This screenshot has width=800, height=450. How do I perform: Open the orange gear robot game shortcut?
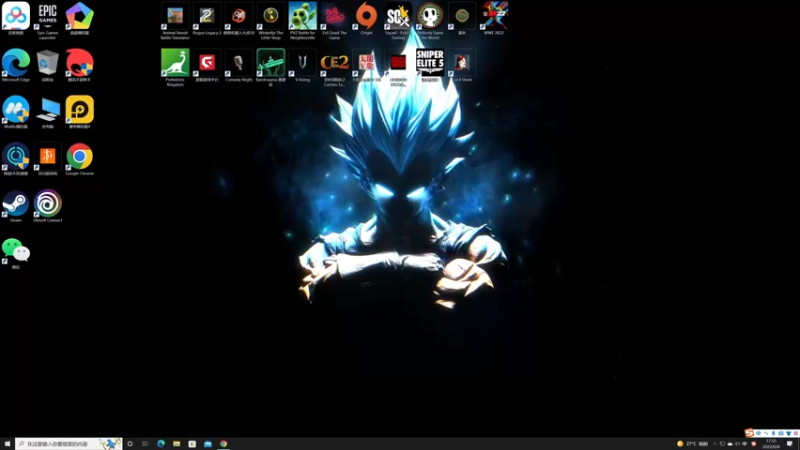(x=239, y=18)
